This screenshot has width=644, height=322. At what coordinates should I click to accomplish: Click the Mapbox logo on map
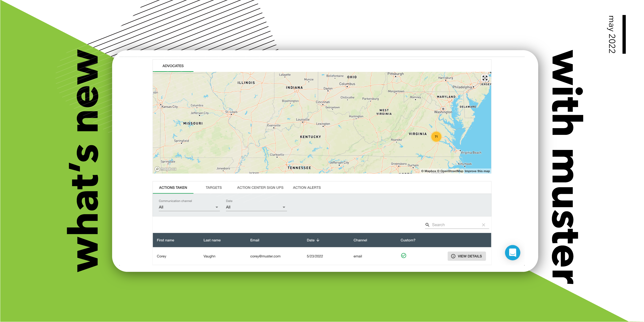click(x=166, y=169)
